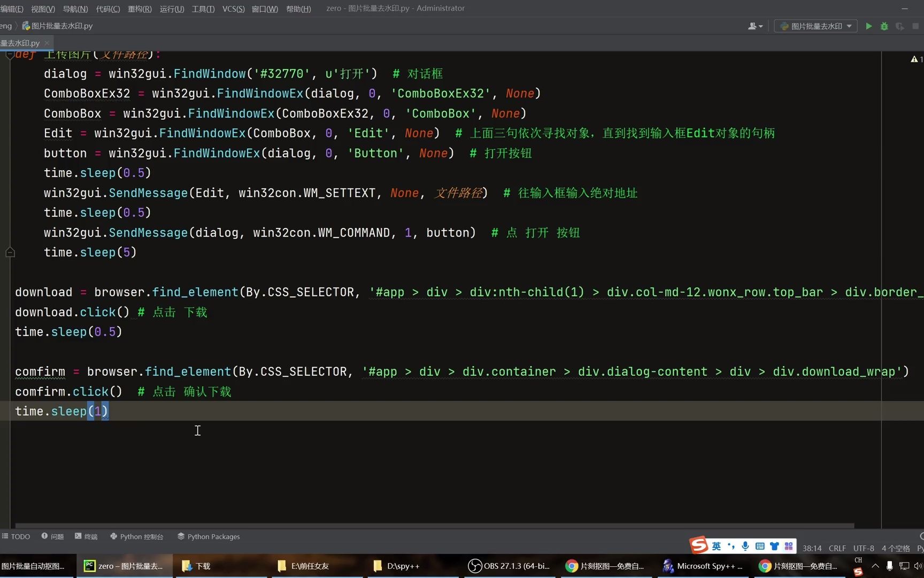Open the Sogou soft keyboard icon
The image size is (924, 578).
point(759,546)
